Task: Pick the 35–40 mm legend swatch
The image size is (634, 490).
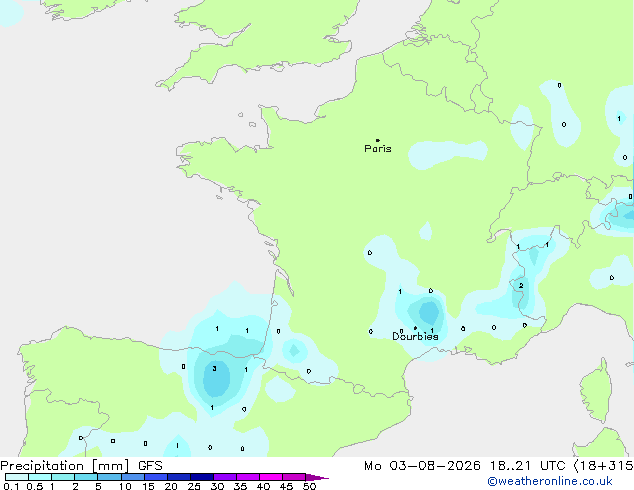Action: (248, 477)
